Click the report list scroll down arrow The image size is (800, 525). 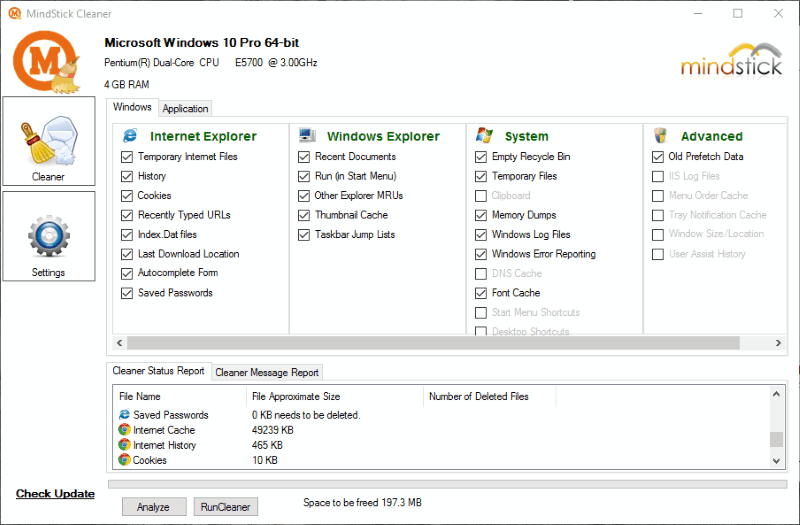coord(776,461)
